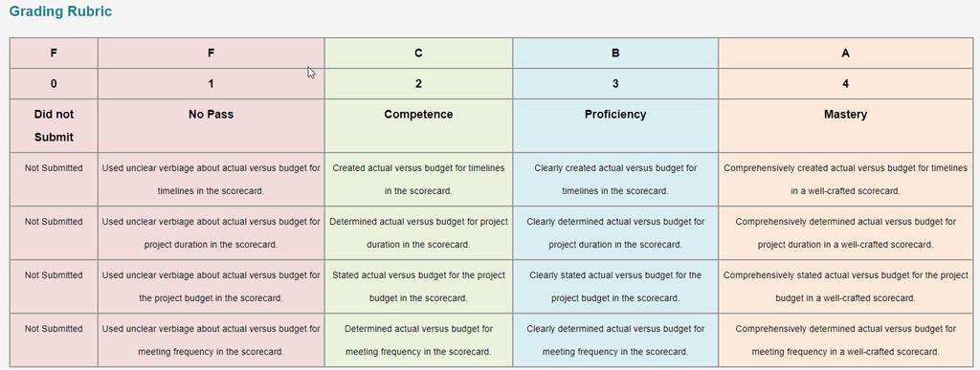Click the grade B header cell

coord(615,53)
